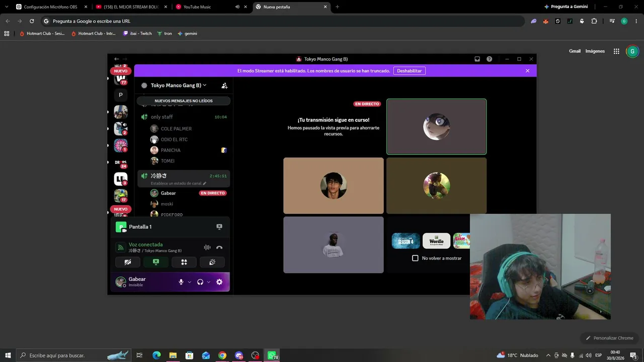Open the Discord inbox icon in title bar
The width and height of the screenshot is (644, 362).
click(477, 59)
